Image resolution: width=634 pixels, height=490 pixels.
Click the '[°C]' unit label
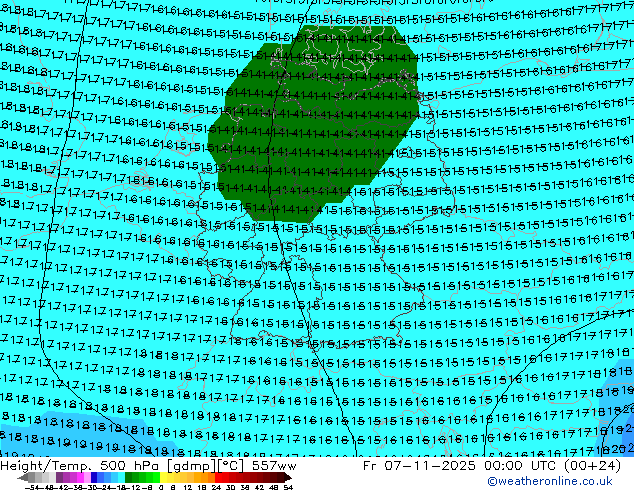click(231, 466)
